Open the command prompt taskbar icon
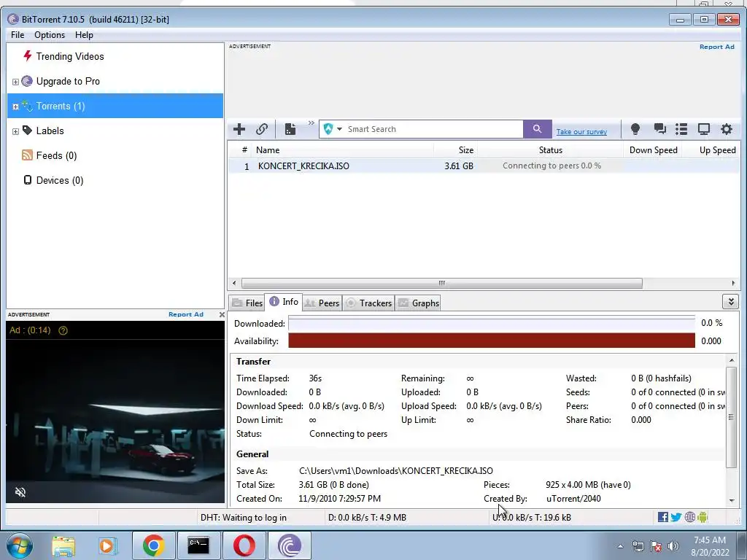Screen dimensions: 747x560 point(198,545)
